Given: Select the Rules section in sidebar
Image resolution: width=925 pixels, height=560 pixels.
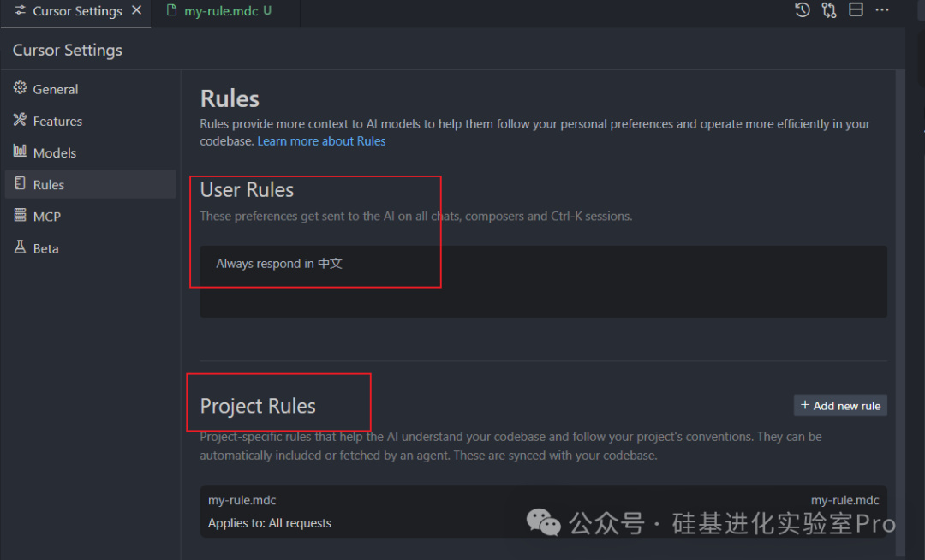Looking at the screenshot, I should point(90,184).
